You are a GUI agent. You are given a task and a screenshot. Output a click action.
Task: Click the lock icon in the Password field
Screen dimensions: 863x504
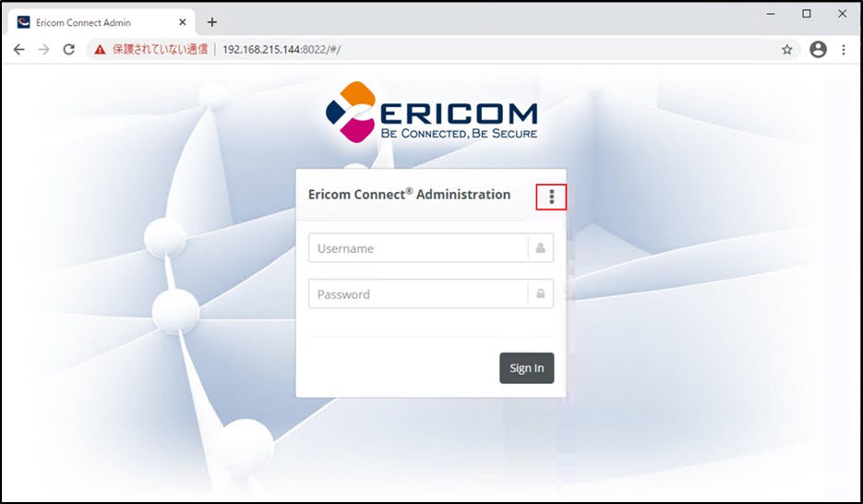pyautogui.click(x=541, y=294)
